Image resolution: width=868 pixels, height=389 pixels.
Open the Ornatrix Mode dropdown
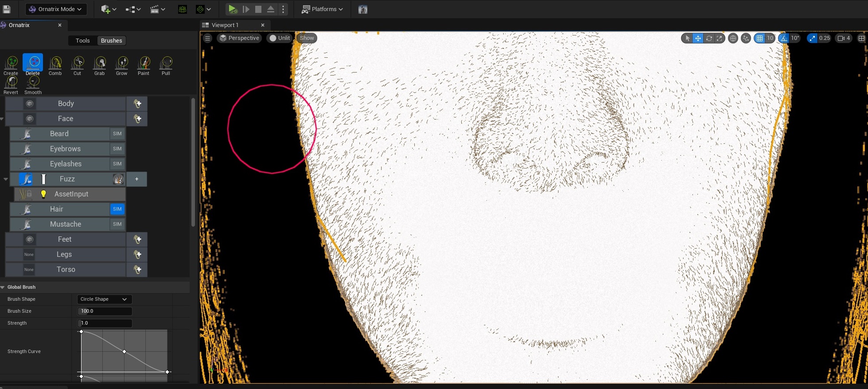56,9
